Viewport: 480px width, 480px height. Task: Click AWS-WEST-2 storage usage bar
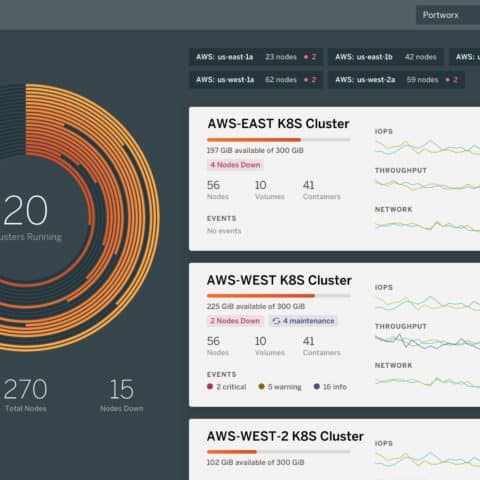point(279,452)
